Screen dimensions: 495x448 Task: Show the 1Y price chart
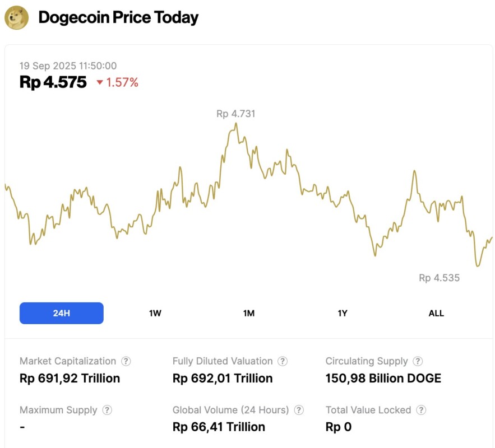tap(343, 313)
